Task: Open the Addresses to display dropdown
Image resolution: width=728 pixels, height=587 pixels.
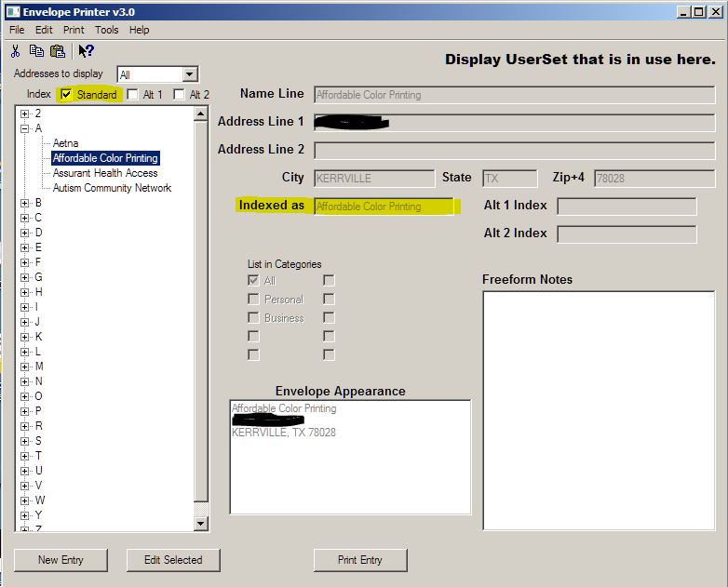Action: (190, 74)
